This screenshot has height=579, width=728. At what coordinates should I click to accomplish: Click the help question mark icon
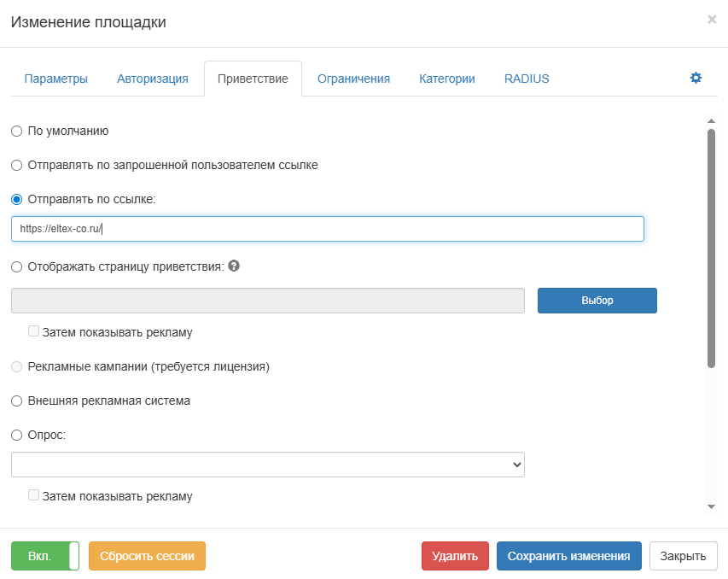(x=234, y=266)
